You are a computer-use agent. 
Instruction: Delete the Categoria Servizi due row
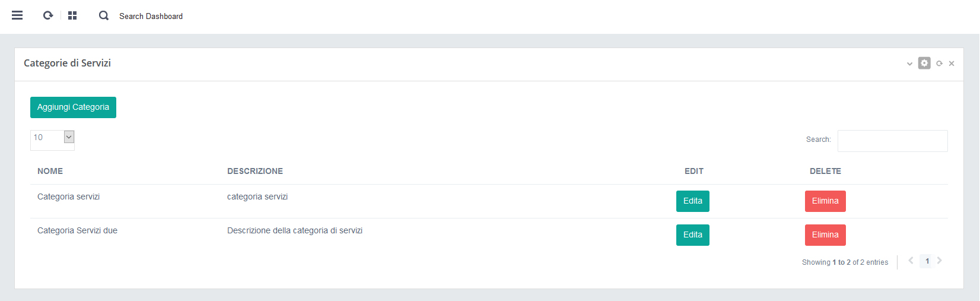pyautogui.click(x=825, y=235)
